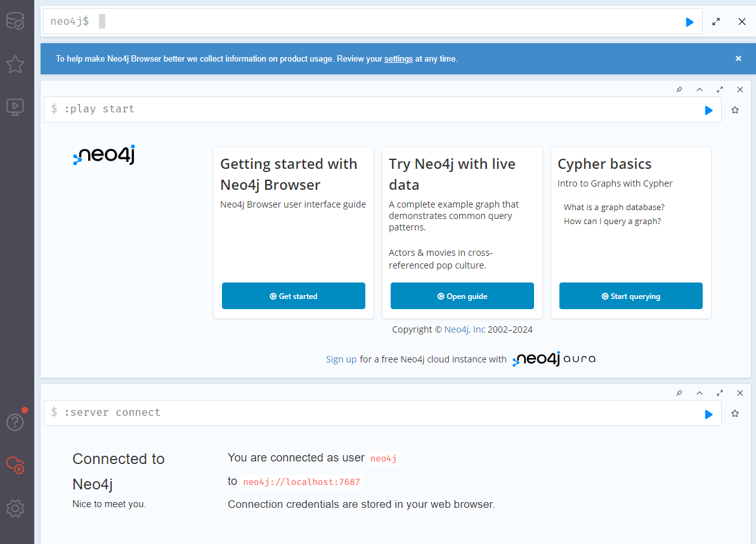Pin the :server connect frame

[679, 393]
